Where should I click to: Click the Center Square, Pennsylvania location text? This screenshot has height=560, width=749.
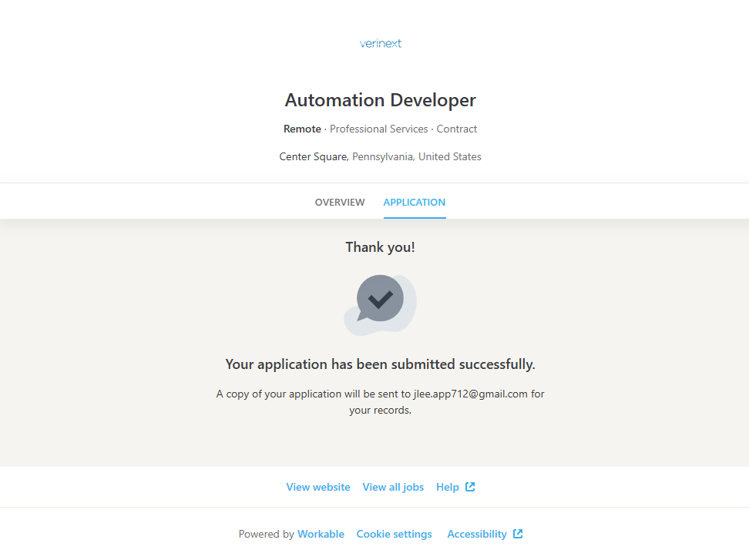click(380, 156)
